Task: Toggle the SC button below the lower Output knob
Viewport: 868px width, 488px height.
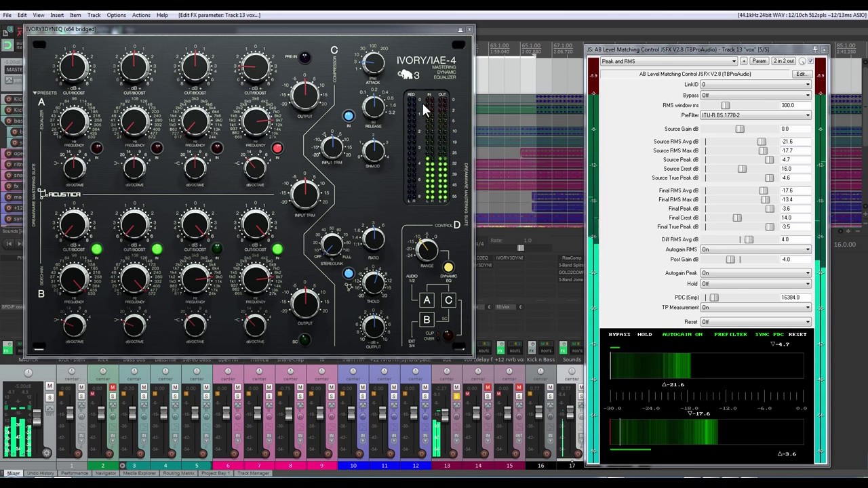Action: [304, 340]
